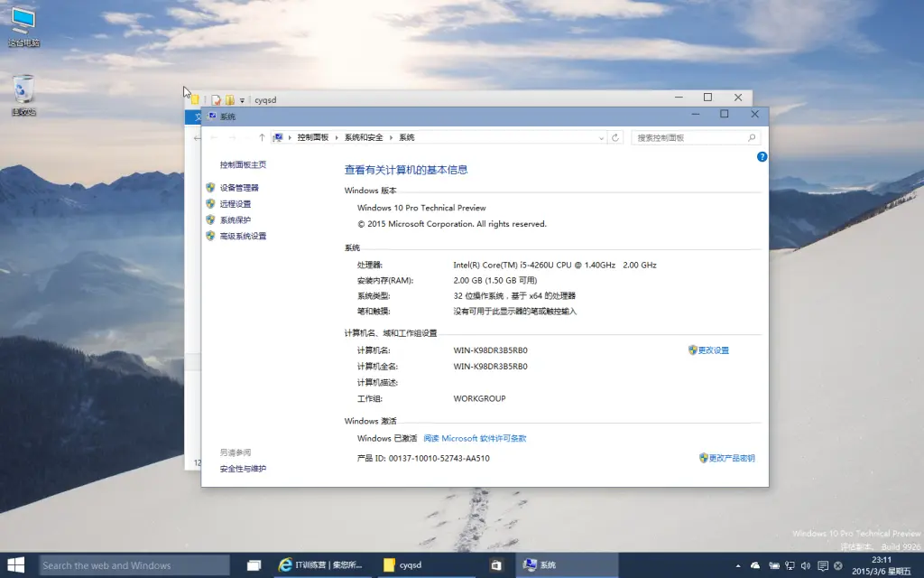The height and width of the screenshot is (578, 924).
Task: Select the 2.00 GB installed RAM value
Action: pyautogui.click(x=495, y=280)
